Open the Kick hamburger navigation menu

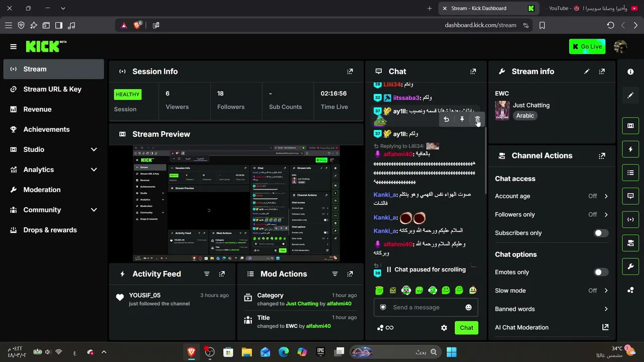(14, 47)
